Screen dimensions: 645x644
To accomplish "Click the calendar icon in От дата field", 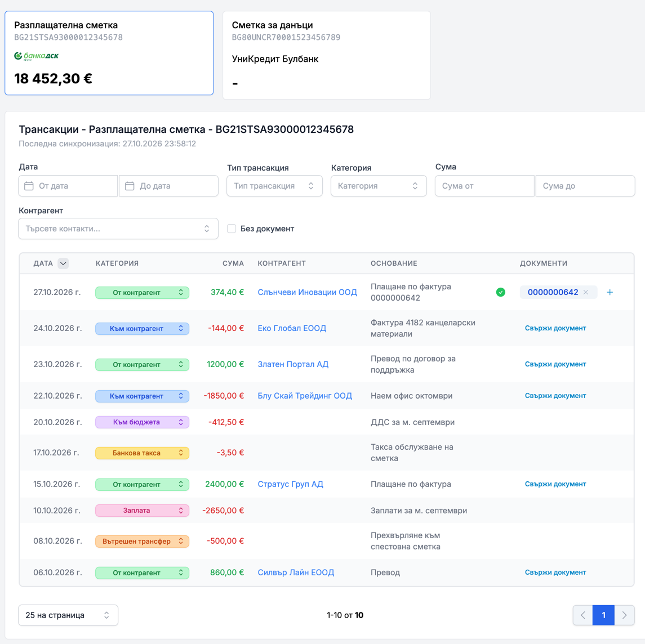I will tap(29, 186).
